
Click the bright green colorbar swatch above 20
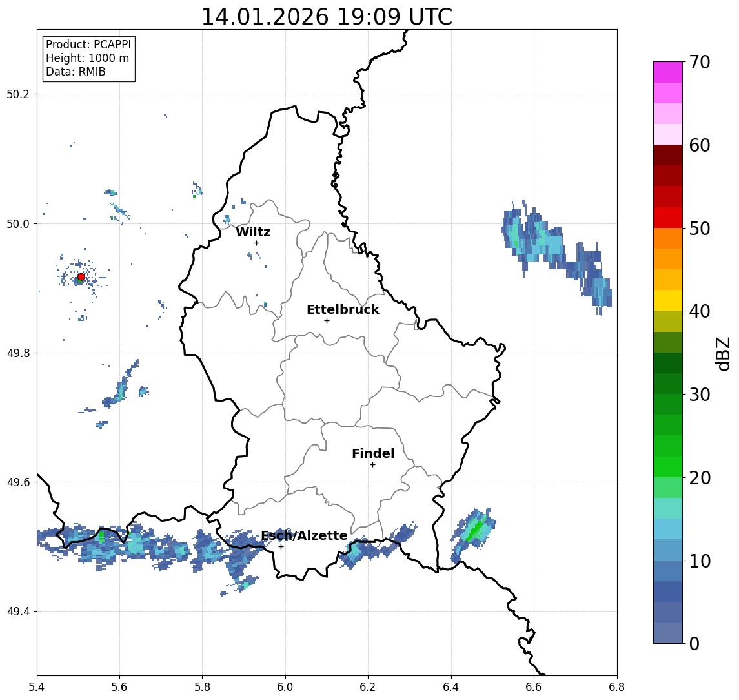click(x=668, y=466)
